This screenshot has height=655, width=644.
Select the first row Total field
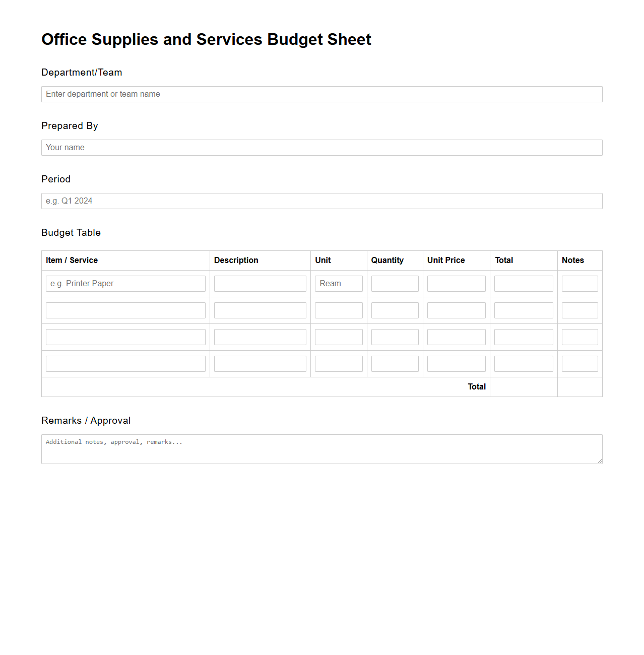(x=524, y=283)
